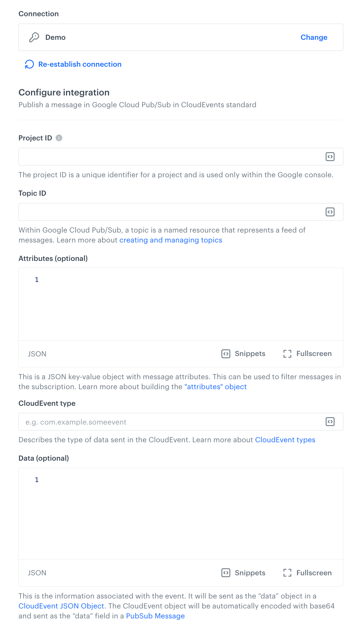
Task: Click the info icon next to Project ID
Action: (x=59, y=137)
